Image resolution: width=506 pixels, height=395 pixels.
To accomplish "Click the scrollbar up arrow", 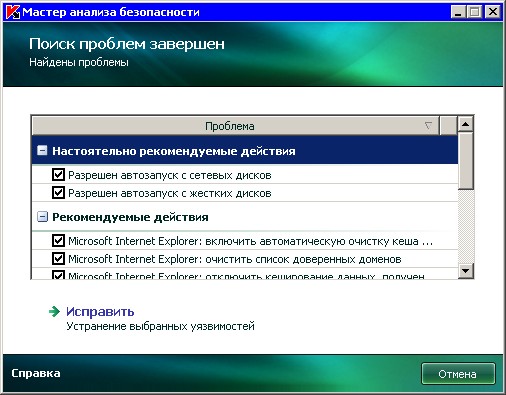I will tap(466, 124).
